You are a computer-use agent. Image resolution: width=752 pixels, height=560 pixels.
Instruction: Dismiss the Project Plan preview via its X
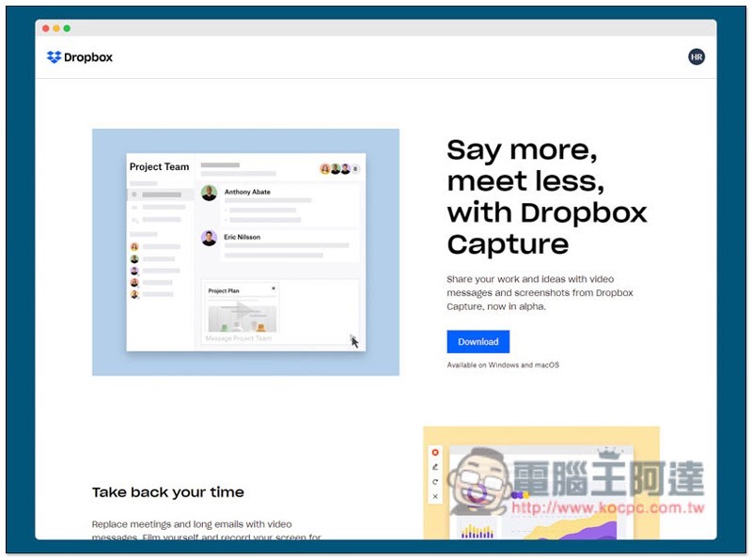pos(274,288)
